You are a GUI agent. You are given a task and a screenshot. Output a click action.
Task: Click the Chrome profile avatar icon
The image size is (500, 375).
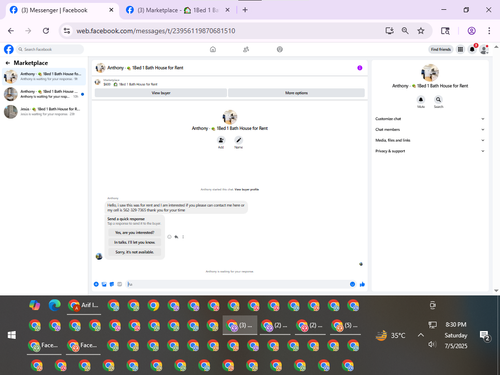471,31
